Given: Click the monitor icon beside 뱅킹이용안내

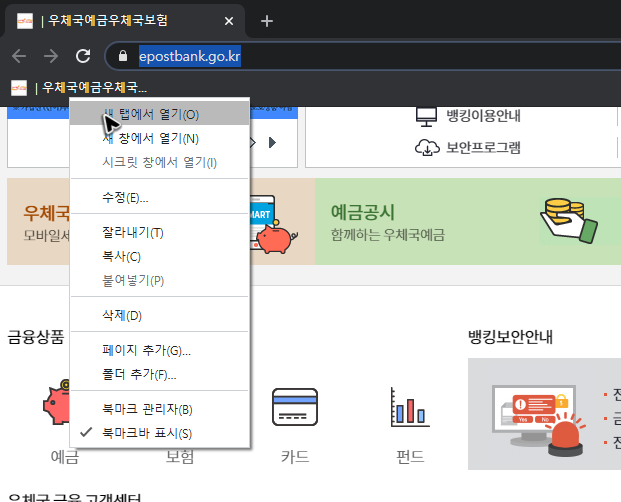Looking at the screenshot, I should pos(426,116).
